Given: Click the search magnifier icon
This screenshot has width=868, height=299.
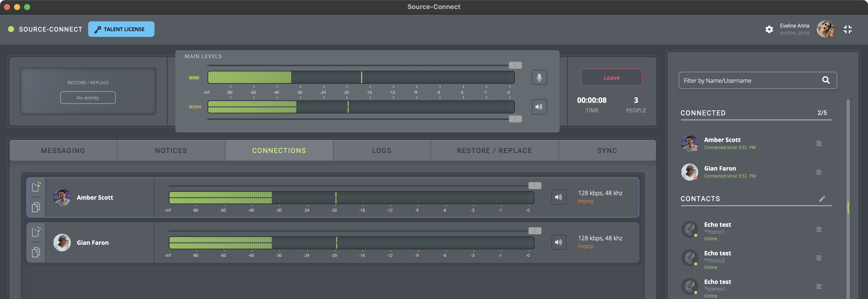Looking at the screenshot, I should point(826,80).
